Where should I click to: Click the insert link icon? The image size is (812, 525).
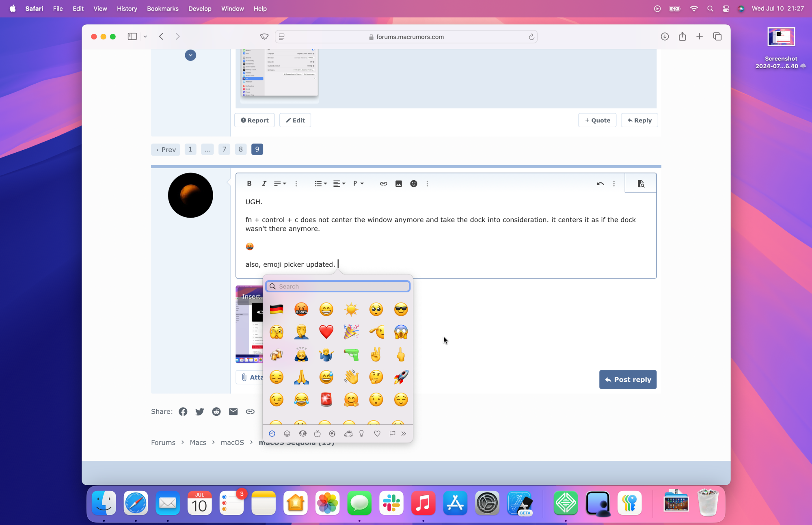[383, 184]
